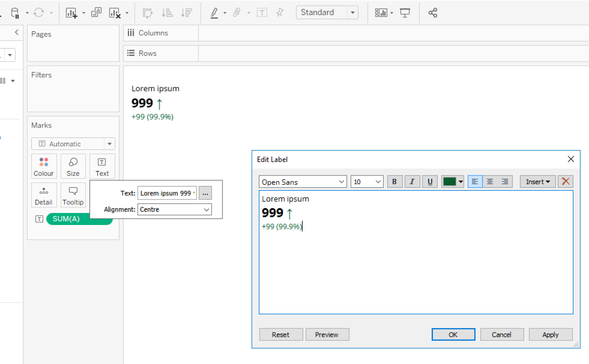
Task: Toggle underline formatting in Edit Label
Action: point(430,182)
